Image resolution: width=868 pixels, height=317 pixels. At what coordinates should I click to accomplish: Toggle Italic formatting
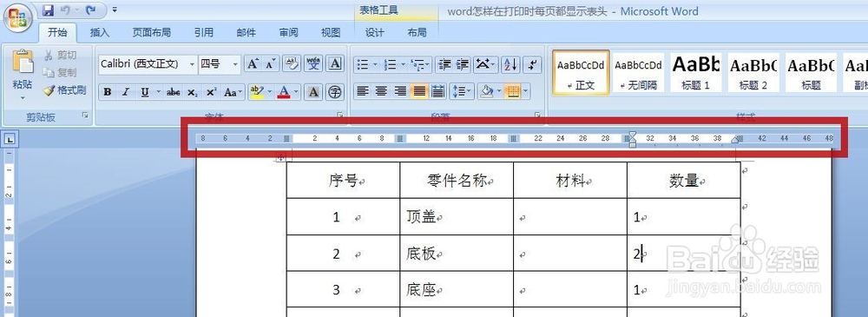pos(126,92)
